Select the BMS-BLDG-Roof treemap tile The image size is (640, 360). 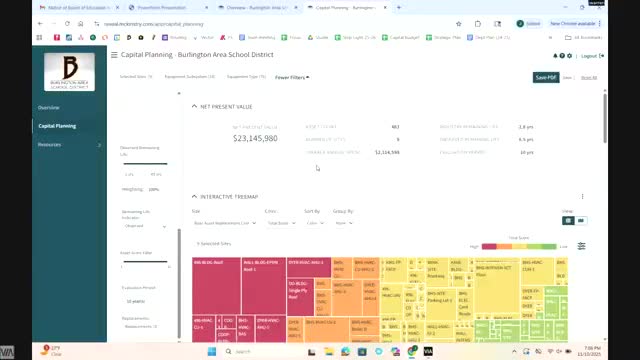pos(216,286)
